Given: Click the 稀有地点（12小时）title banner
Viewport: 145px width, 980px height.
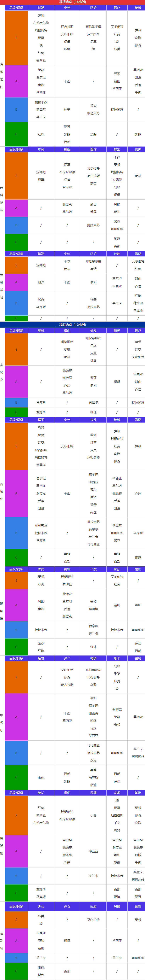Looking at the screenshot, I should point(73,325).
